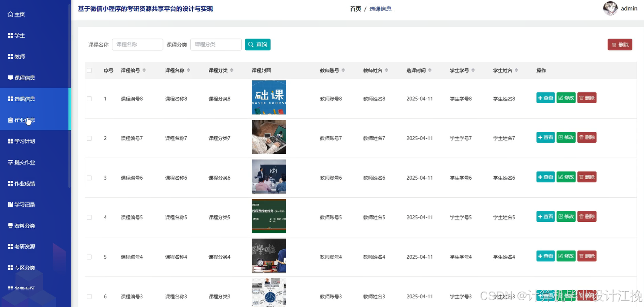Screen dimensions: 644x307
Task: Click the 首页 breadcrumb link
Action: click(355, 9)
